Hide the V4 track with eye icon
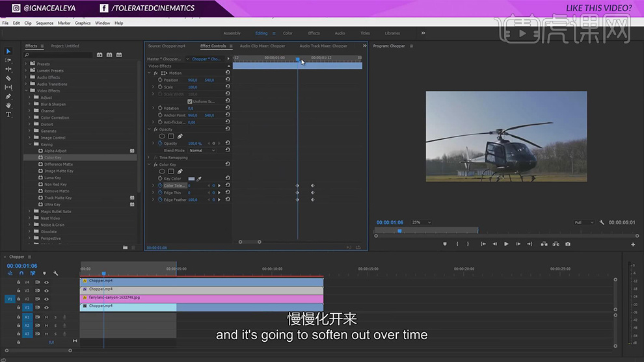Screen dimensions: 644x362 (x=46, y=282)
